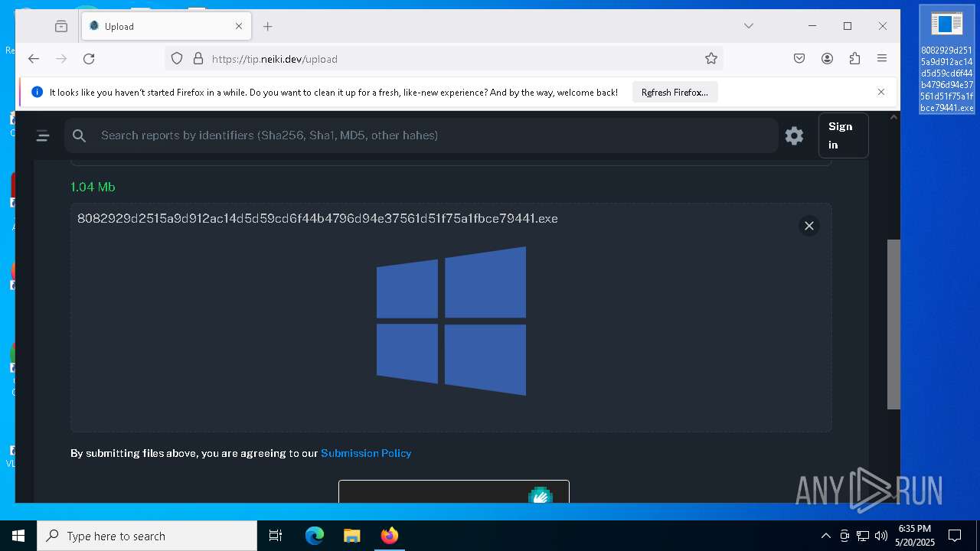Image resolution: width=980 pixels, height=551 pixels.
Task: Open the hamburger sidebar menu on the page
Action: click(x=43, y=135)
